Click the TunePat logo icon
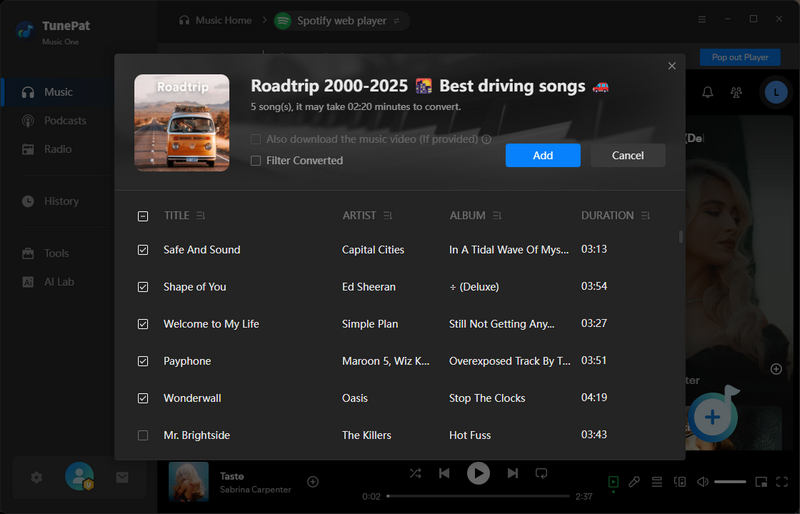This screenshot has width=800, height=514. pyautogui.click(x=25, y=30)
